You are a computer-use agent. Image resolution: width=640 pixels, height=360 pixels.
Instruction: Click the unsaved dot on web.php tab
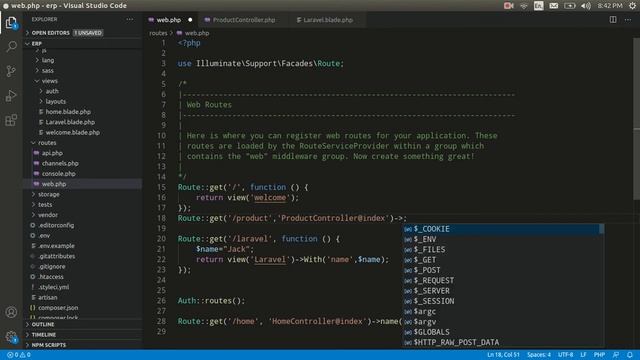[x=190, y=20]
